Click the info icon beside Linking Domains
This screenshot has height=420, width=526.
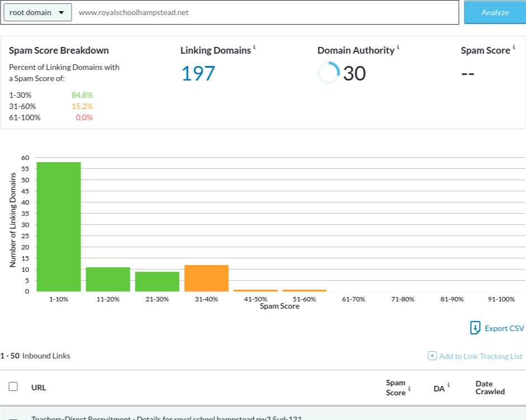click(255, 48)
